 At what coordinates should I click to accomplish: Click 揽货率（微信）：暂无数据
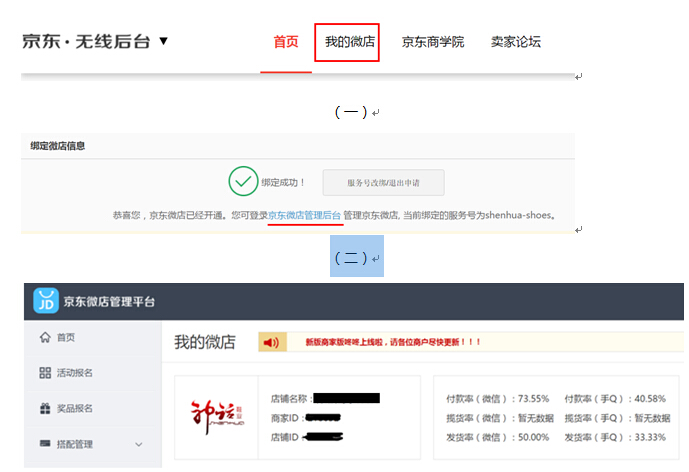point(500,418)
